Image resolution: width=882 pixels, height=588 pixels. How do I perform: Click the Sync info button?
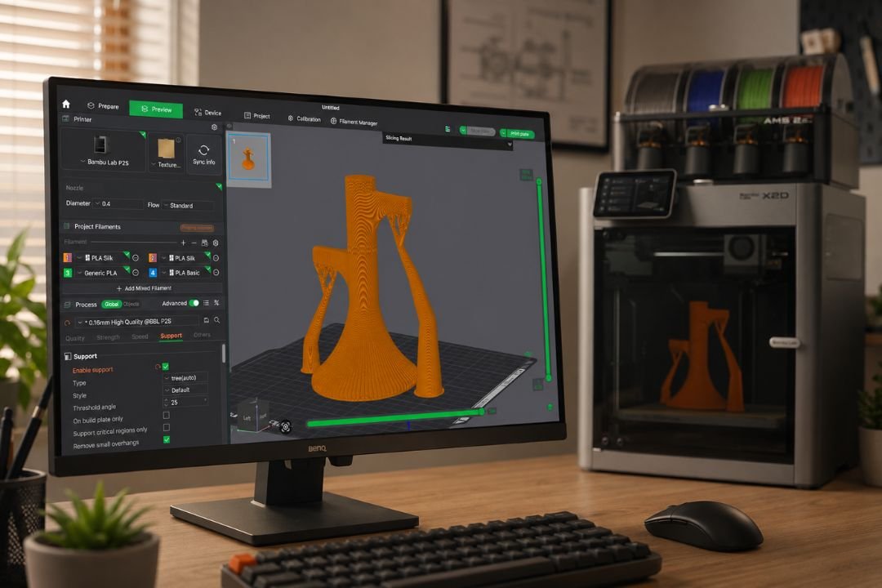coord(203,154)
